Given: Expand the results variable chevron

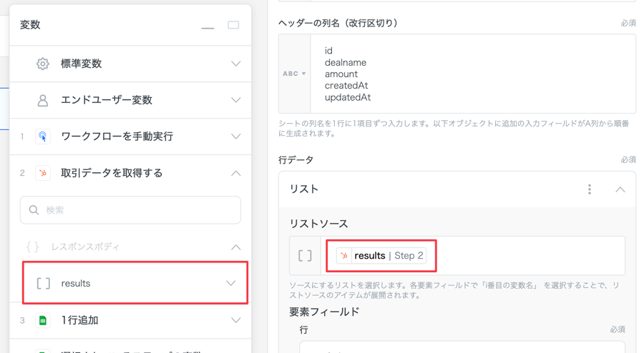Looking at the screenshot, I should pos(230,284).
